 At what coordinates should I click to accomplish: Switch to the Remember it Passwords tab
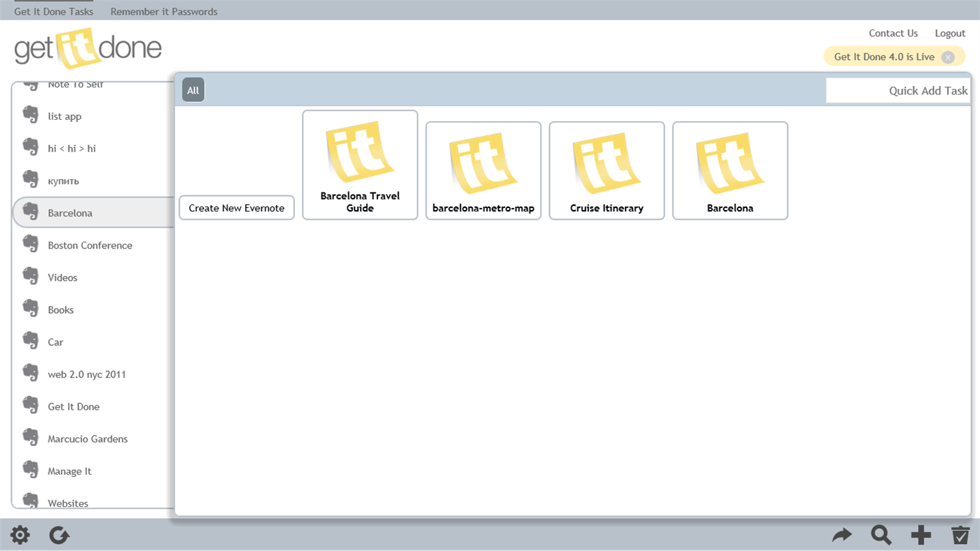[x=163, y=11]
